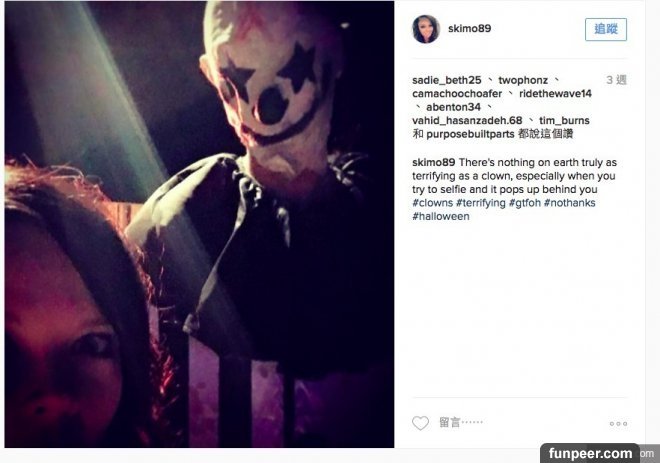The height and width of the screenshot is (463, 660).
Task: Open the #clowns hashtag
Action: [432, 202]
